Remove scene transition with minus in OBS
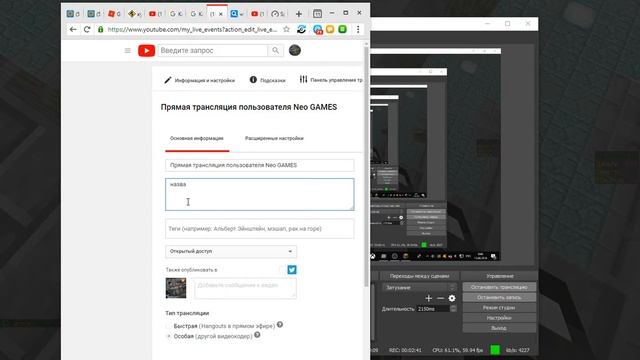The image size is (640, 360). click(x=440, y=298)
